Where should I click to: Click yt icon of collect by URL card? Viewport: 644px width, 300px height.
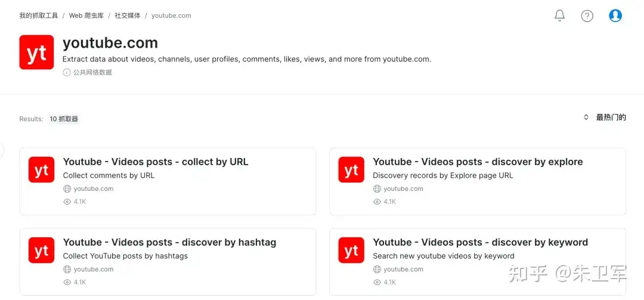coord(42,169)
